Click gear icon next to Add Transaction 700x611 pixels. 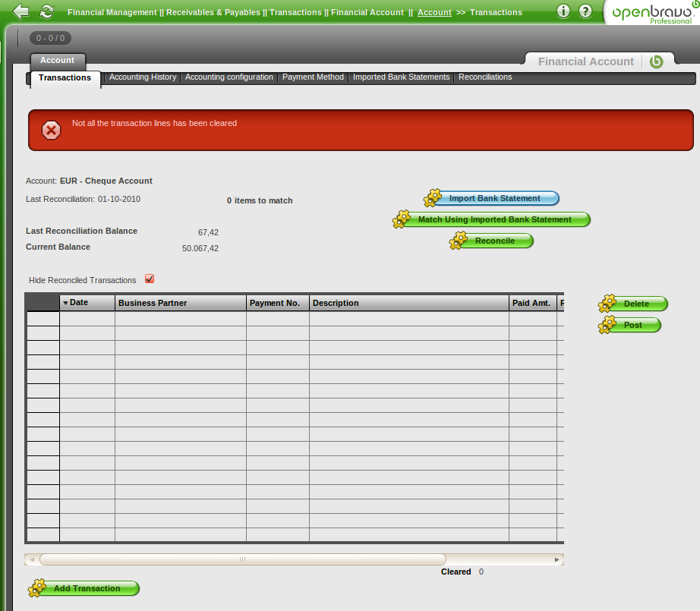(37, 588)
